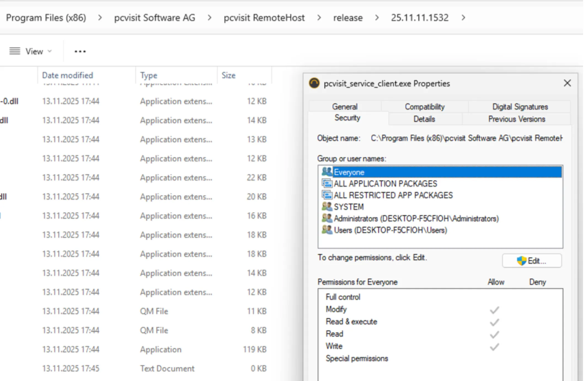This screenshot has width=588, height=381.
Task: Click the Edit permissions button
Action: click(x=531, y=261)
